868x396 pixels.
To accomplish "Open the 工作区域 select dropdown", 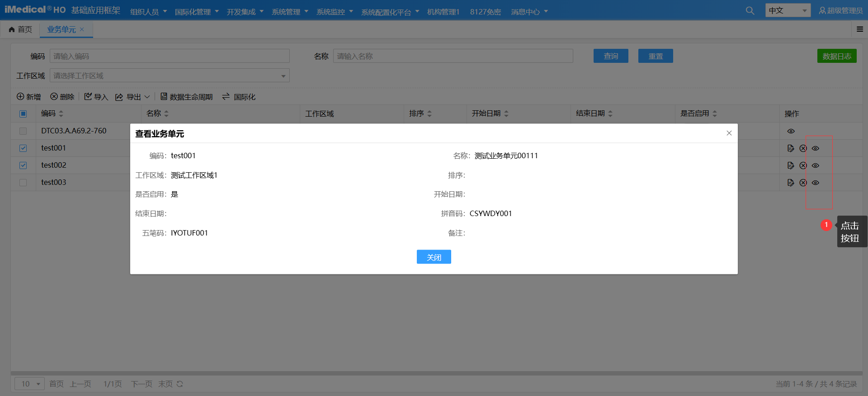I will (170, 75).
